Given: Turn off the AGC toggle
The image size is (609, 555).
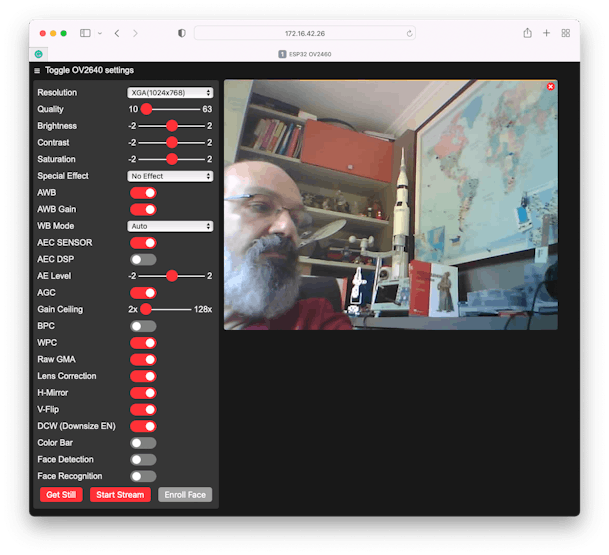Looking at the screenshot, I should pyautogui.click(x=143, y=293).
